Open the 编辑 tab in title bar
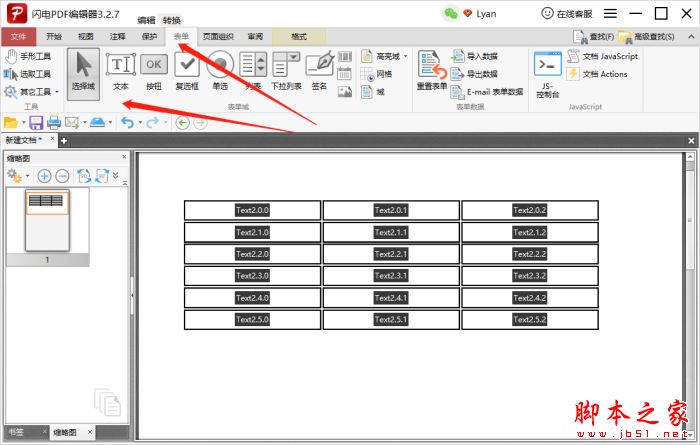 tap(146, 20)
